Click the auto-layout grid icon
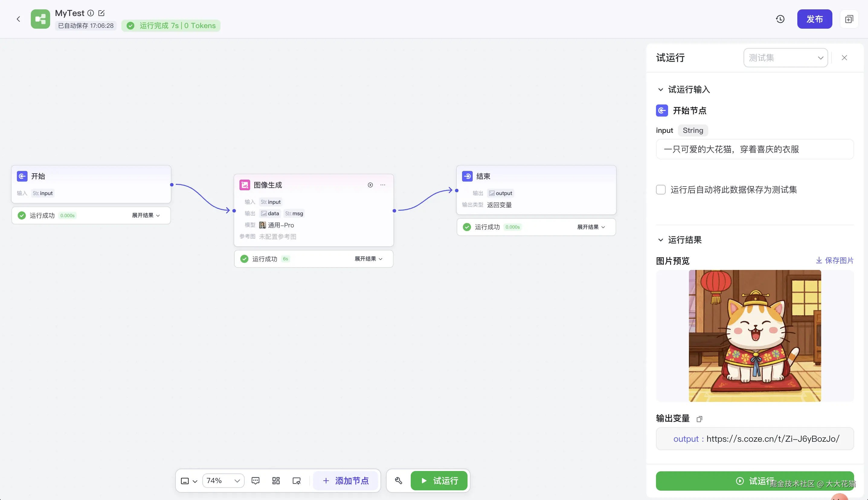Image resolution: width=868 pixels, height=500 pixels. (x=276, y=480)
